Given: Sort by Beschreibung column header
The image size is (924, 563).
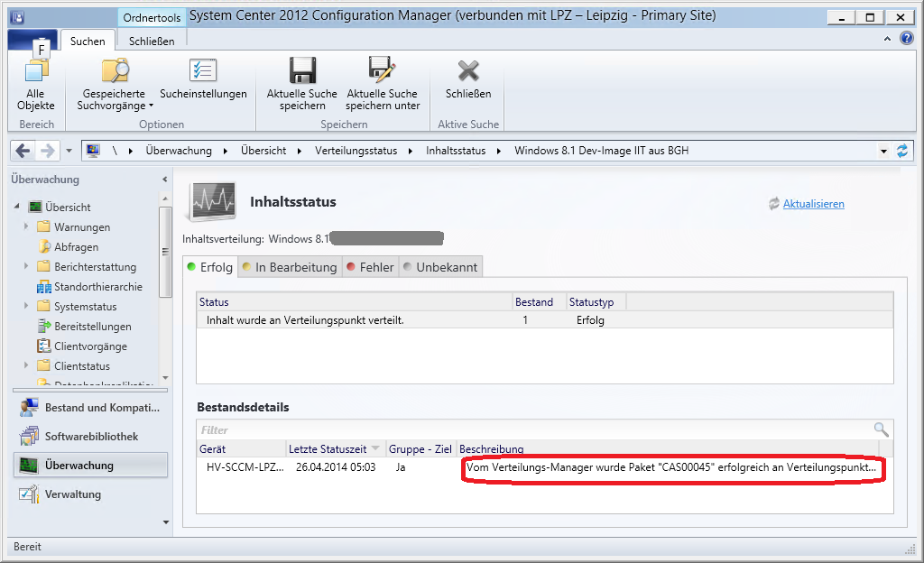Looking at the screenshot, I should [x=669, y=448].
